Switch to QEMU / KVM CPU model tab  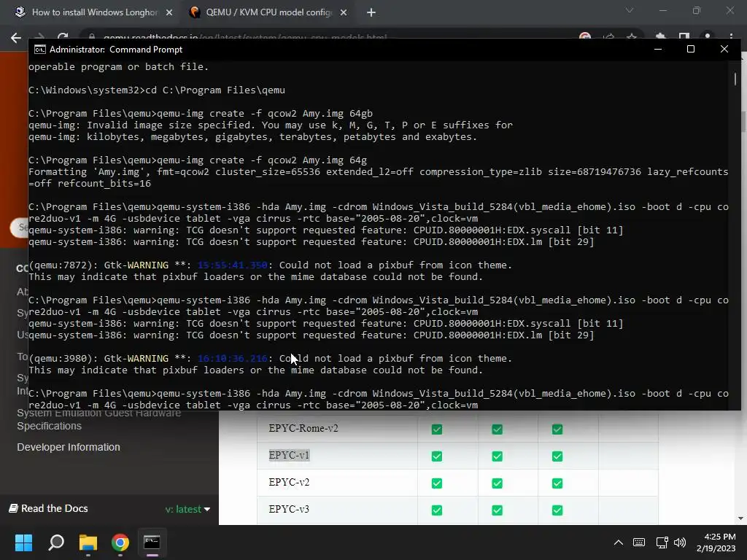(268, 12)
